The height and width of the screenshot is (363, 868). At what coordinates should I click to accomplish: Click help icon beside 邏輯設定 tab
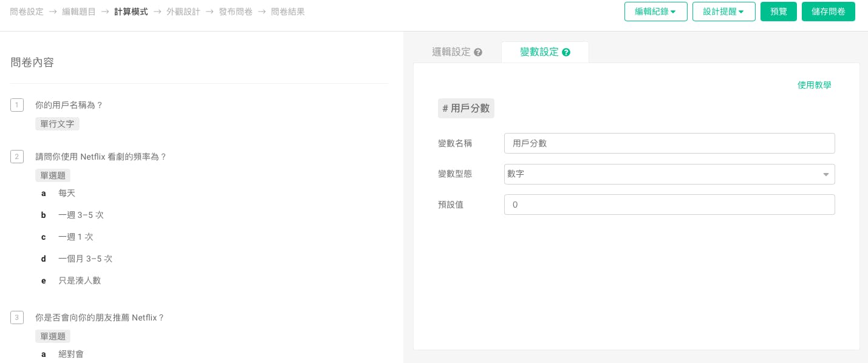(478, 52)
